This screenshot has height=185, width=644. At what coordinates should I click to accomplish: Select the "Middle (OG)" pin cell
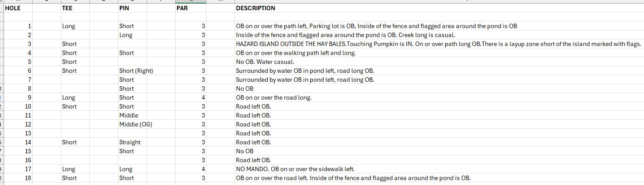click(x=136, y=124)
